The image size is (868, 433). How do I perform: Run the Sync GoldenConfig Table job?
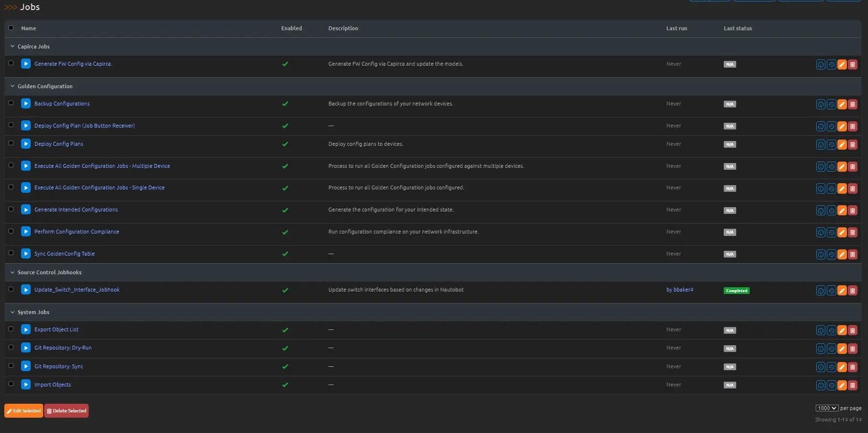(26, 254)
